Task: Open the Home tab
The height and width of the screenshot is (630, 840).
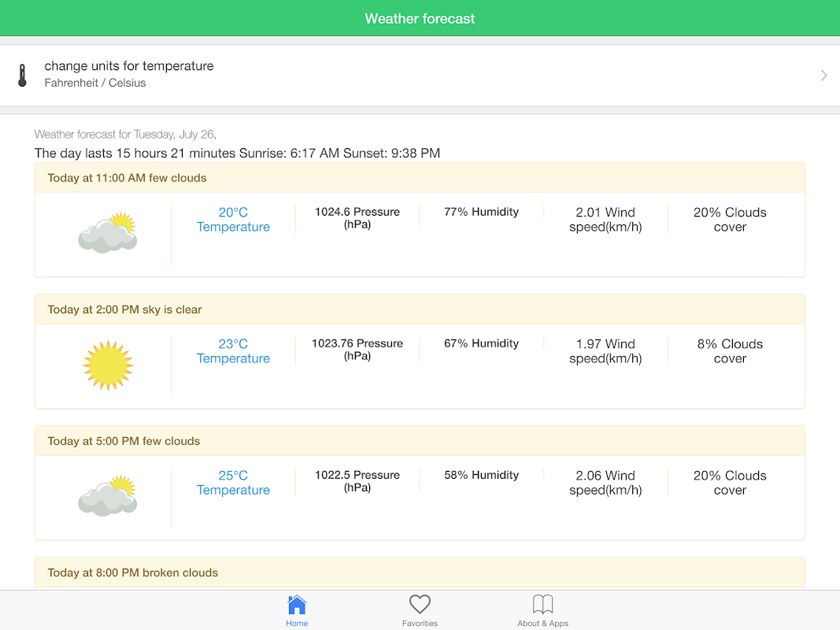Action: click(297, 610)
